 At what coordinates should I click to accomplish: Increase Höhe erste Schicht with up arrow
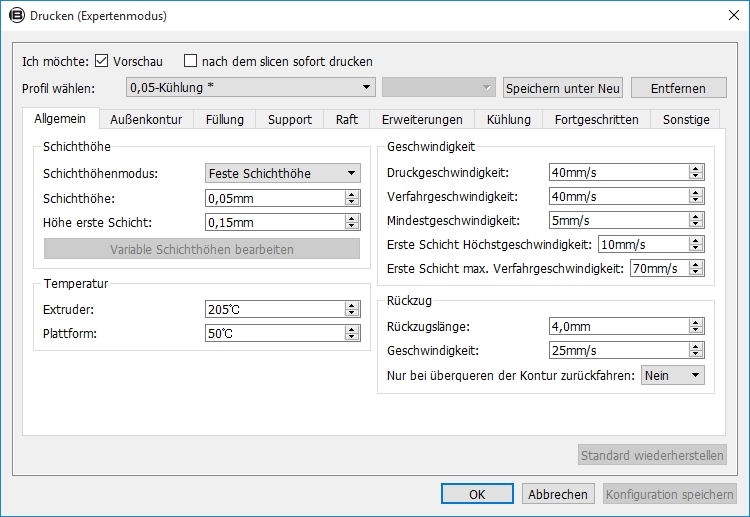(352, 218)
